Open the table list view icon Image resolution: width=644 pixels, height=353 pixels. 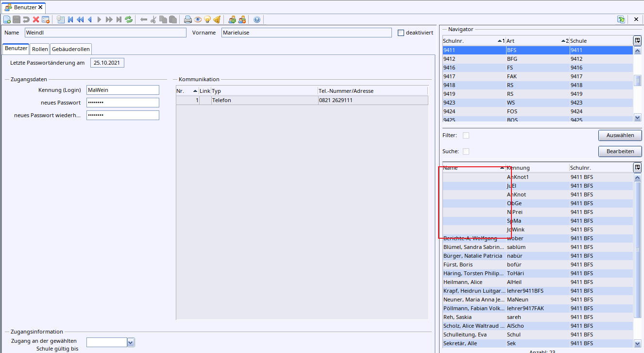(61, 19)
